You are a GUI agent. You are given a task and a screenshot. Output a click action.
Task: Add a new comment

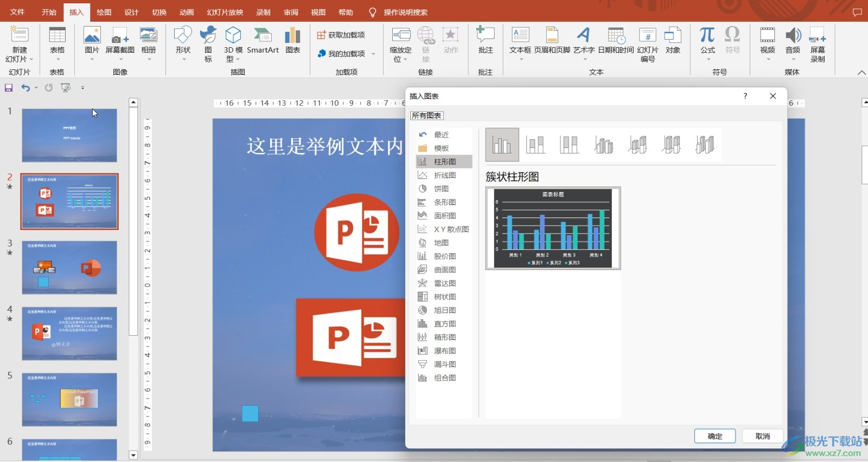click(x=486, y=41)
